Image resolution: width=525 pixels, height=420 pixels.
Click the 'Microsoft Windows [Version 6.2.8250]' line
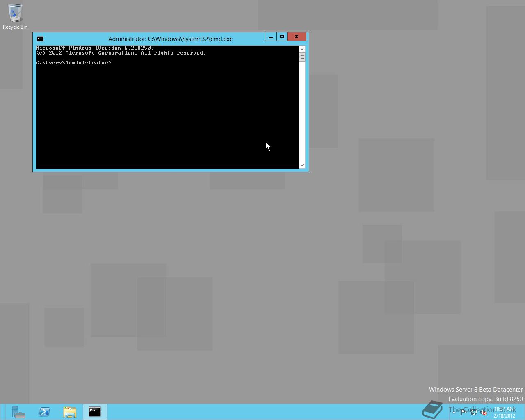tap(95, 48)
